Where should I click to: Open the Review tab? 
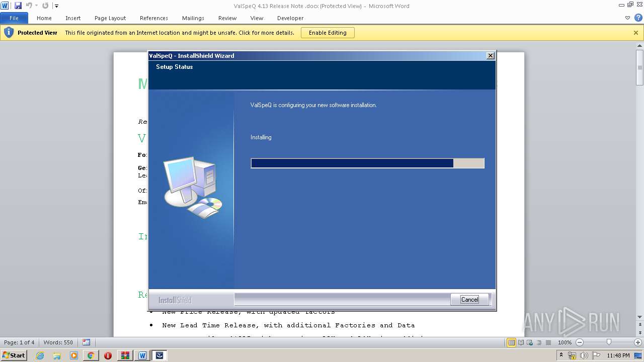(x=227, y=18)
